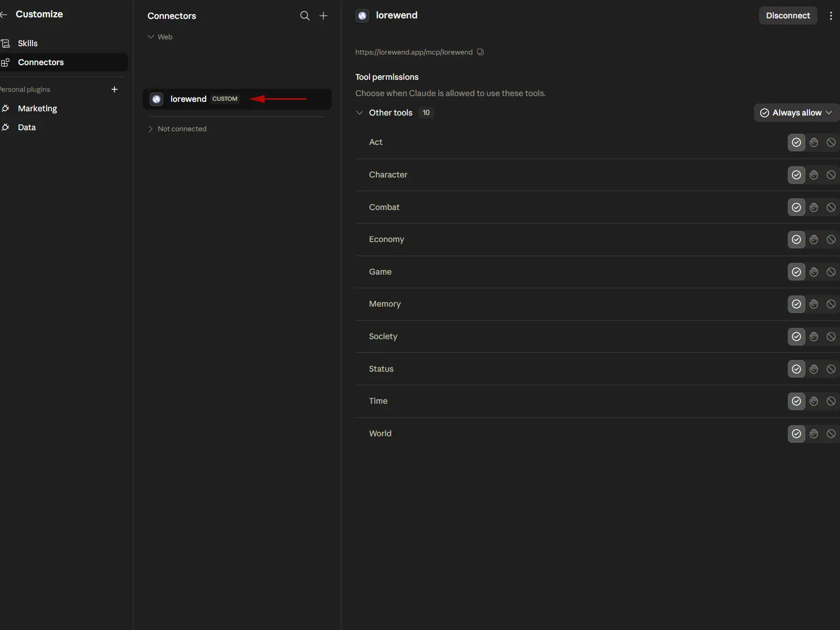Click the Economy tool name

386,239
